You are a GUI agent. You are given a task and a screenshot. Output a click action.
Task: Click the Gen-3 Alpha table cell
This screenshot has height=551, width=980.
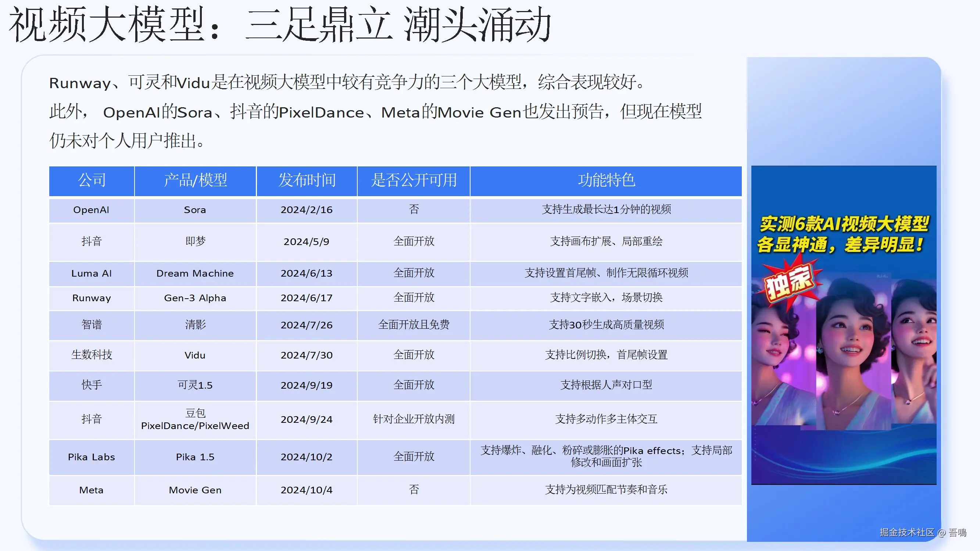(x=195, y=298)
